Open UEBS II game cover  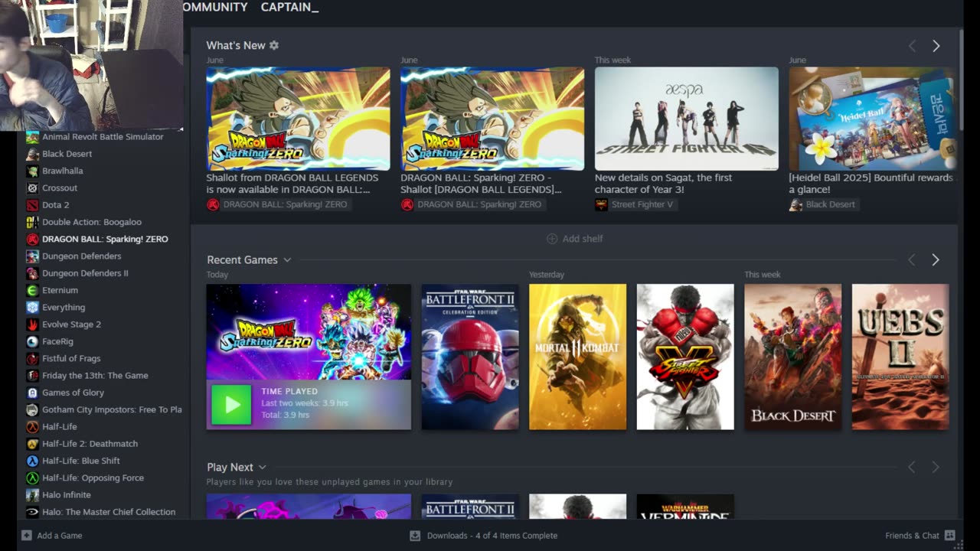[x=900, y=357]
